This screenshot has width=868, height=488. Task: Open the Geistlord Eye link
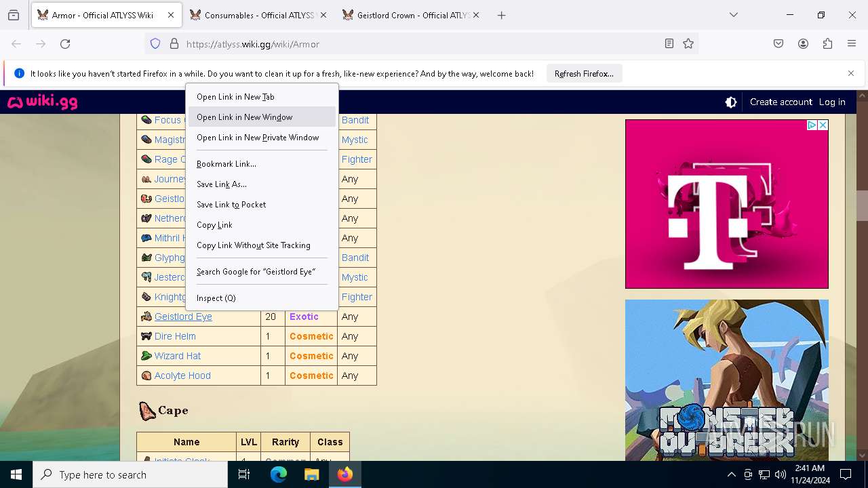[x=183, y=317]
